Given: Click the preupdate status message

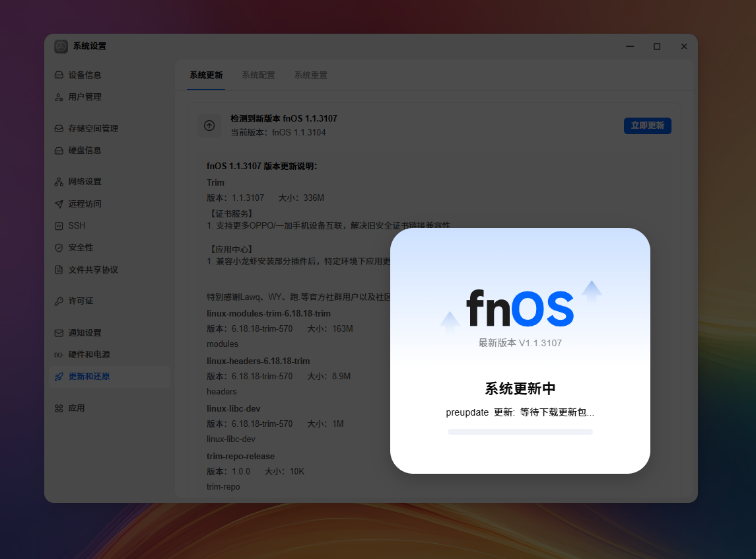Looking at the screenshot, I should click(x=520, y=412).
